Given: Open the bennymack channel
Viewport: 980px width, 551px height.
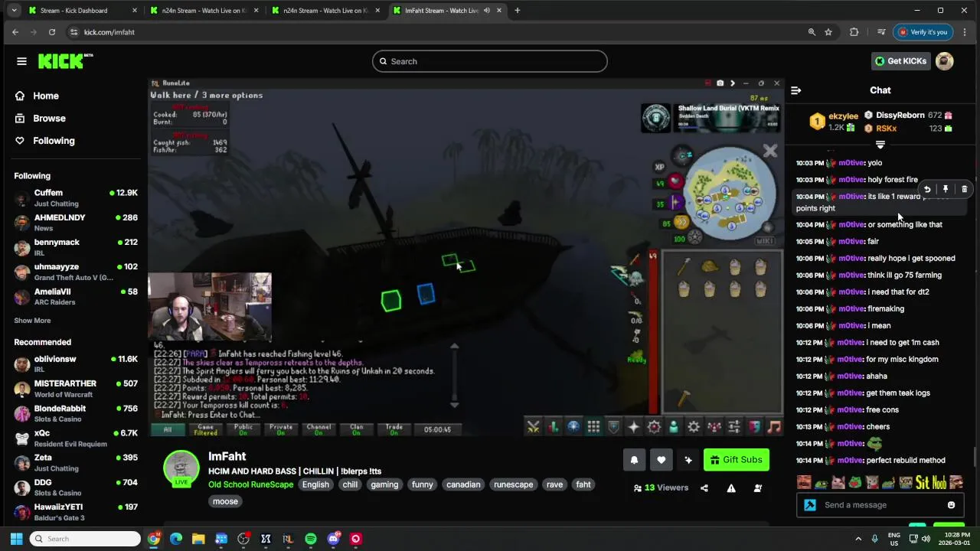Looking at the screenshot, I should click(75, 248).
